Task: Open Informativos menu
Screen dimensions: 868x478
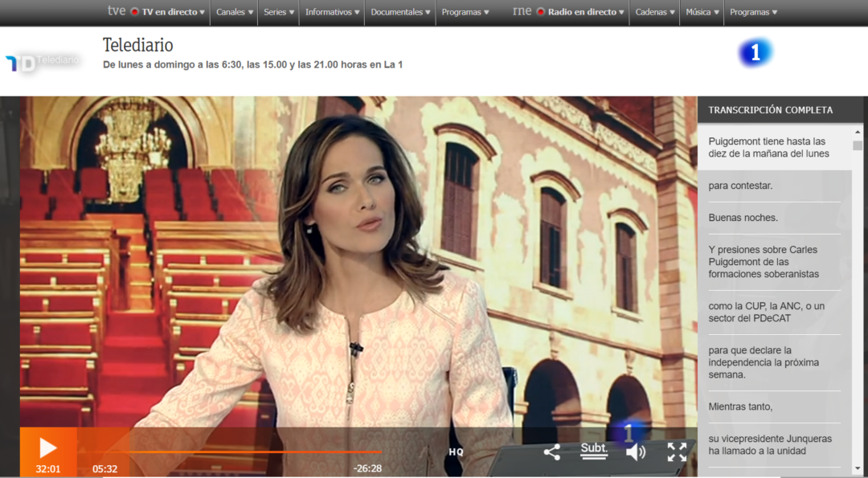Action: (x=332, y=12)
